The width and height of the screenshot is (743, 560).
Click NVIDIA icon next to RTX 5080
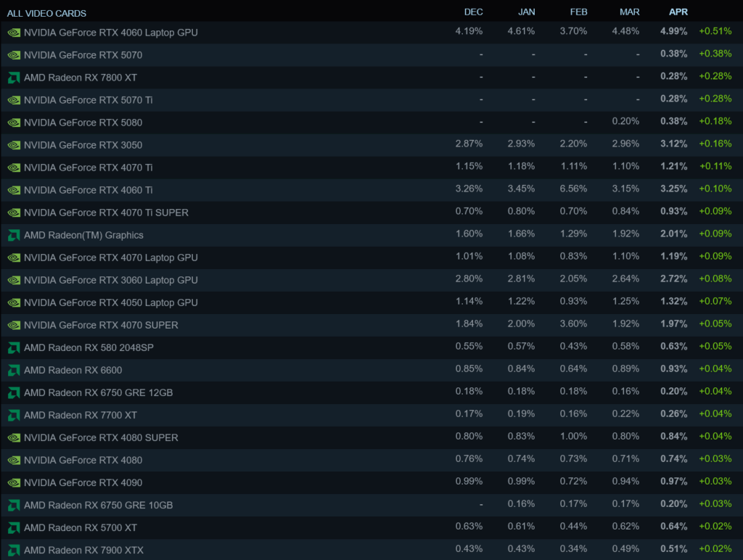[x=14, y=123]
